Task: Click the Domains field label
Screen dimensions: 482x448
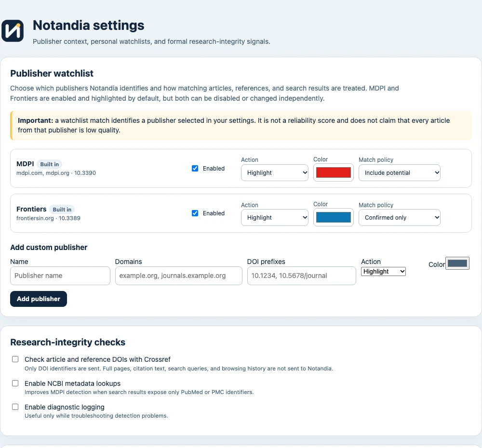Action: coord(129,262)
